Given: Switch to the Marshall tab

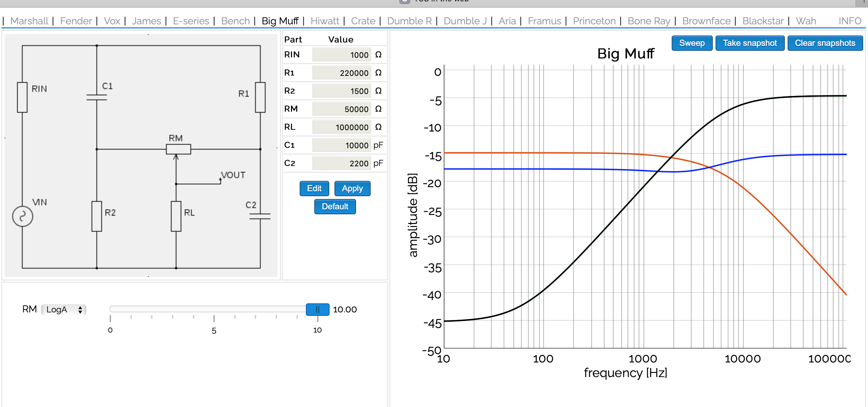Looking at the screenshot, I should click(29, 21).
